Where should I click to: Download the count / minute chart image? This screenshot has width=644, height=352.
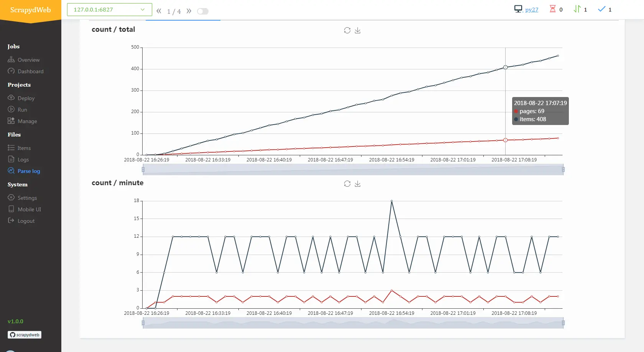tap(358, 184)
